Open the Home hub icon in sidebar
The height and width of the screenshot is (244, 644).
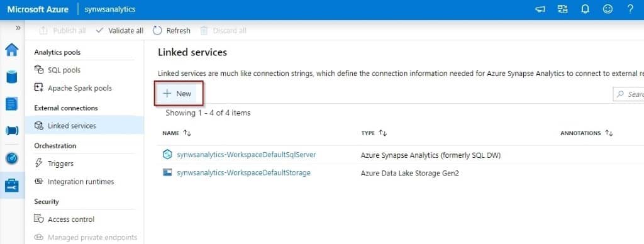(11, 50)
